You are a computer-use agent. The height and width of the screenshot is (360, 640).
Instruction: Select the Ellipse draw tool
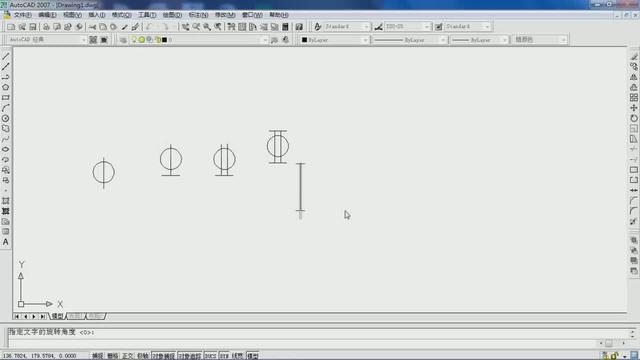[6, 149]
